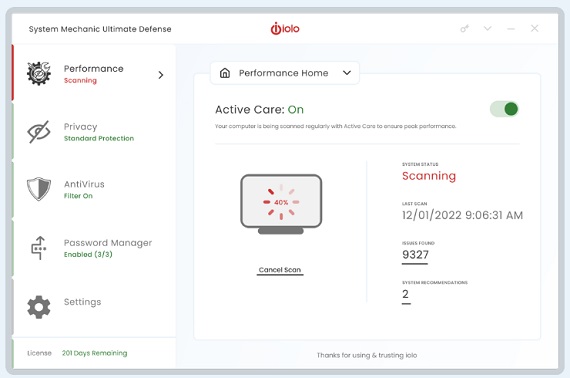This screenshot has height=378, width=570.
Task: Open the 9327 issues found link
Action: coord(415,255)
